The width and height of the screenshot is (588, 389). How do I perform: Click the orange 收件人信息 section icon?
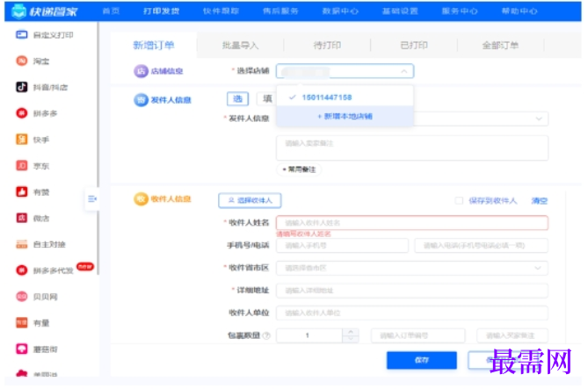point(141,198)
